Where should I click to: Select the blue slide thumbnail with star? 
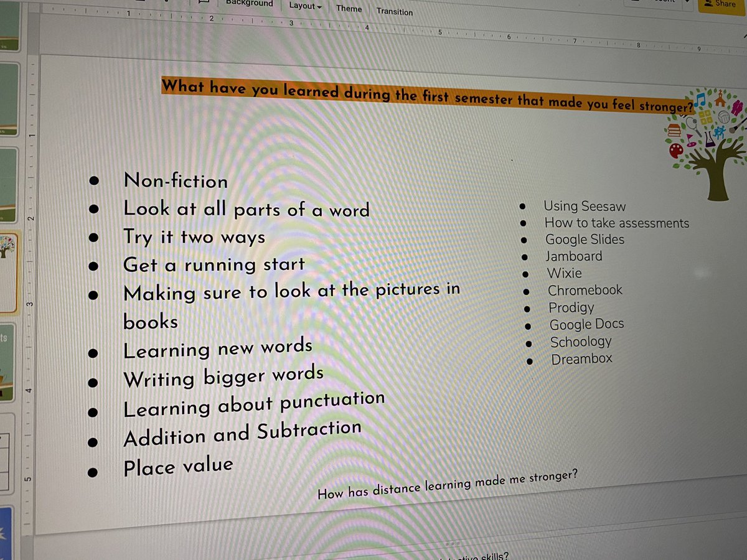tap(6, 533)
